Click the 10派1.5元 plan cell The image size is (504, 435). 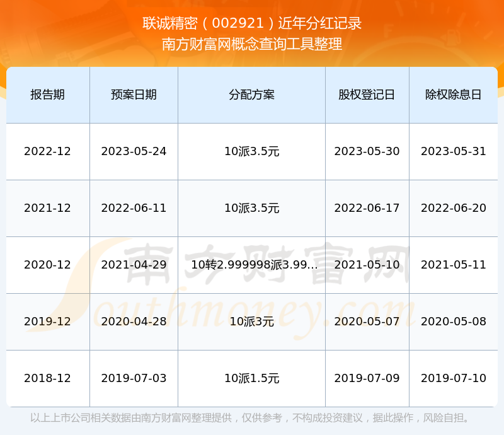coord(251,378)
